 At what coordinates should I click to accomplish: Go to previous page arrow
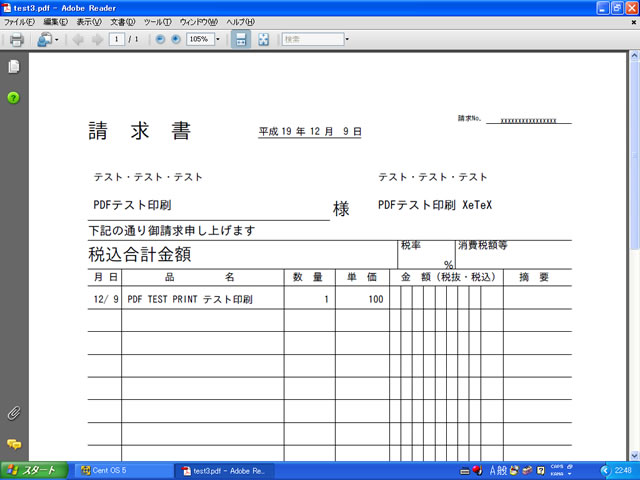coord(78,40)
